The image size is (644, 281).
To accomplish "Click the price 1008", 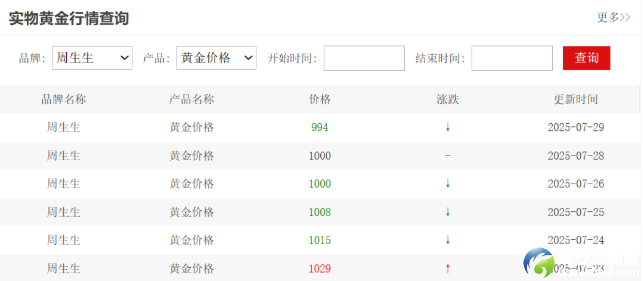I will pyautogui.click(x=320, y=212).
